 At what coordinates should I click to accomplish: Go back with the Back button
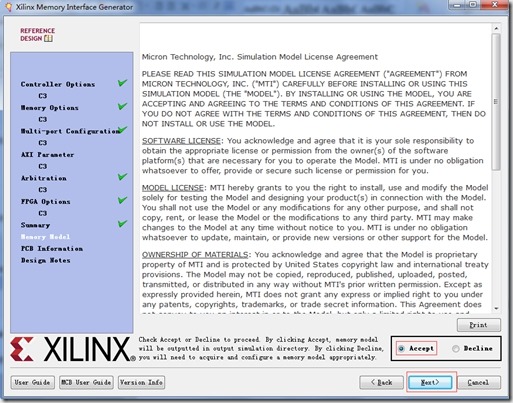382,382
